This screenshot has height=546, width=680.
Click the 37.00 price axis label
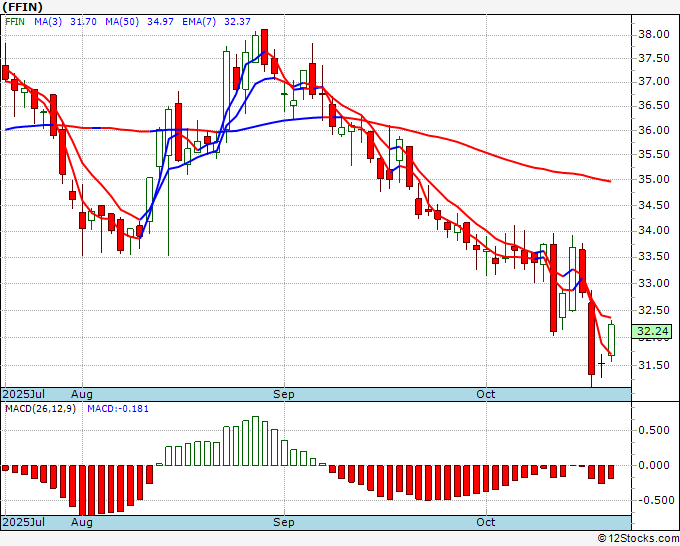654,82
